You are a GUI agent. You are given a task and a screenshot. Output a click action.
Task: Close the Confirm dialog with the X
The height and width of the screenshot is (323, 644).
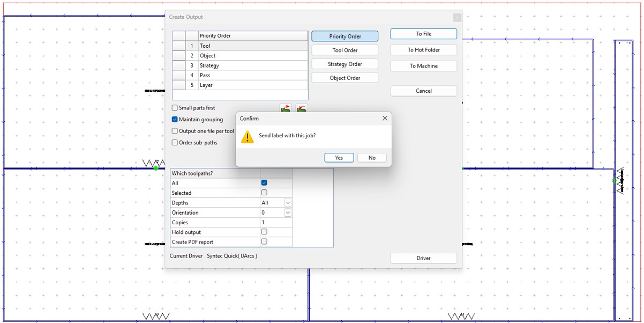click(x=385, y=119)
